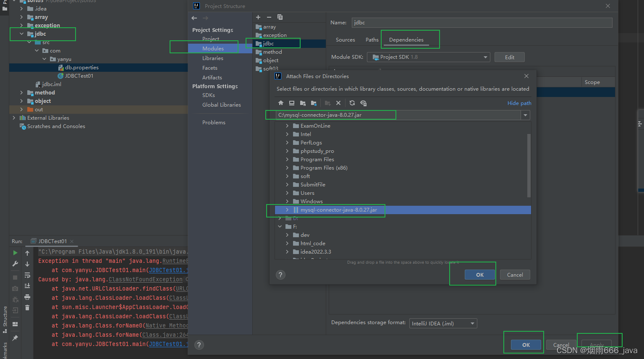644x359 pixels.
Task: Refresh the file chooser tree
Action: pos(352,103)
